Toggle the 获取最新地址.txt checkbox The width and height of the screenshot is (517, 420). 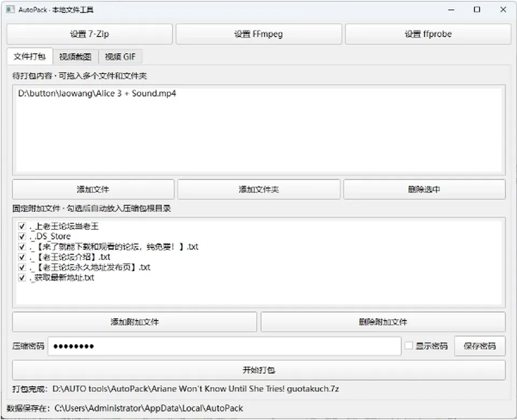[x=22, y=278]
